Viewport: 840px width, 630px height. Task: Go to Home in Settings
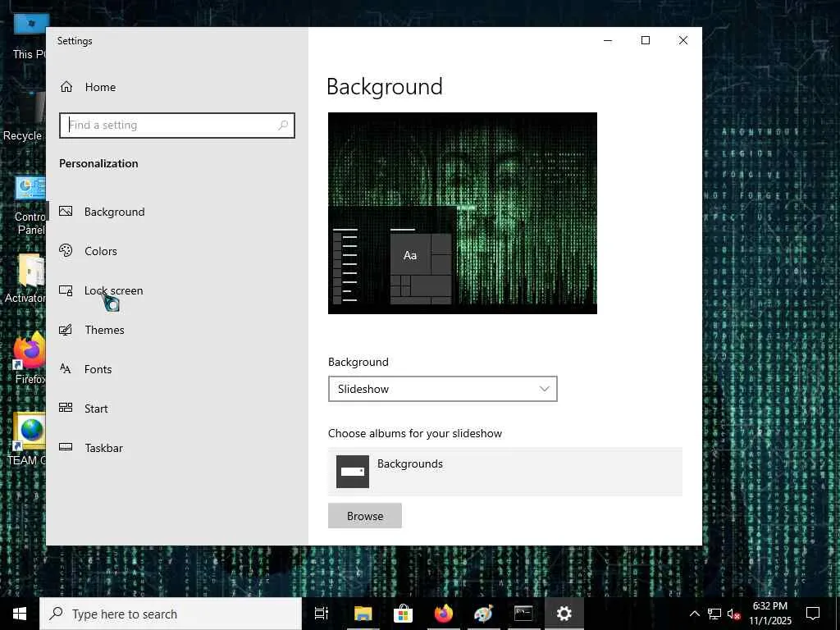pos(100,87)
